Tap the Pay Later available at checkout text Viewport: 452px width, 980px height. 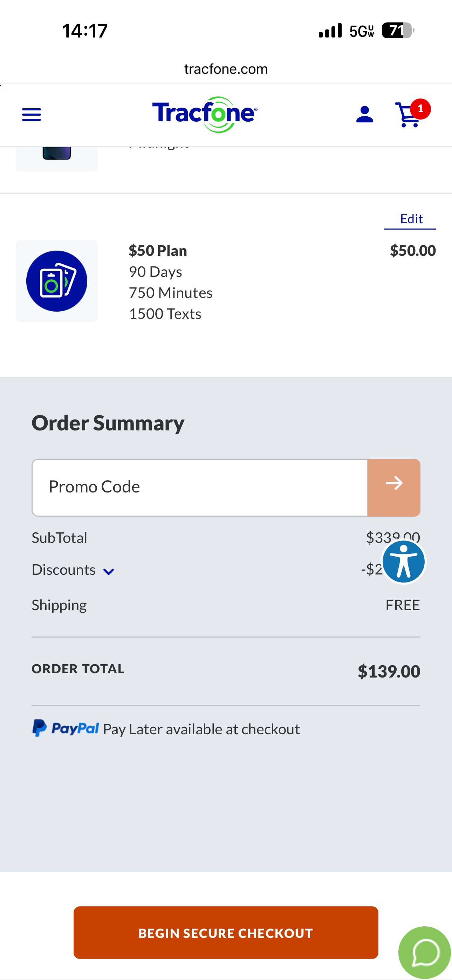tap(201, 729)
